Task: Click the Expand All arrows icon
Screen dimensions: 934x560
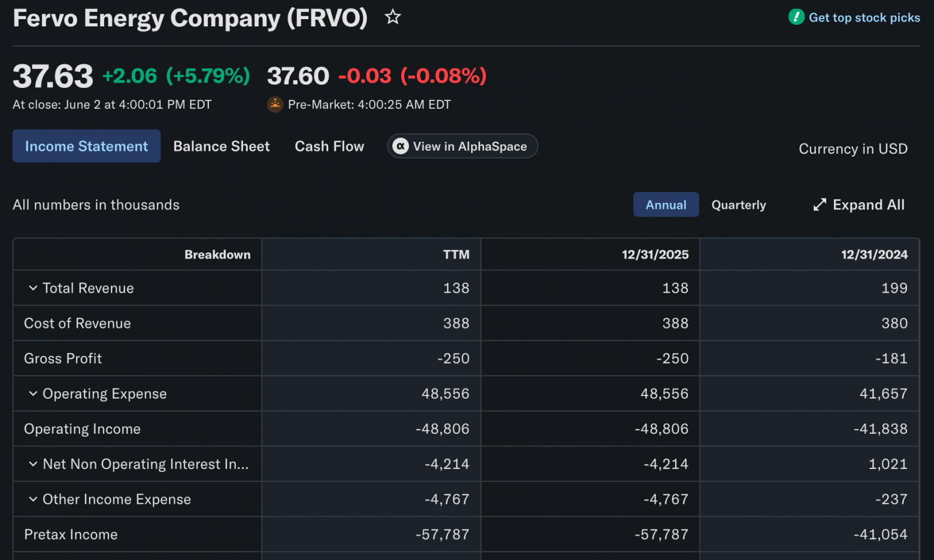Action: pos(820,205)
